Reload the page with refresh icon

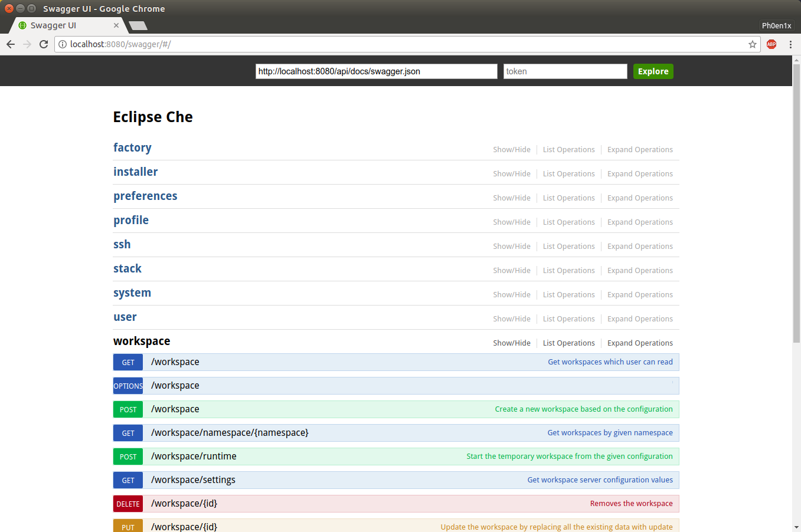(44, 44)
